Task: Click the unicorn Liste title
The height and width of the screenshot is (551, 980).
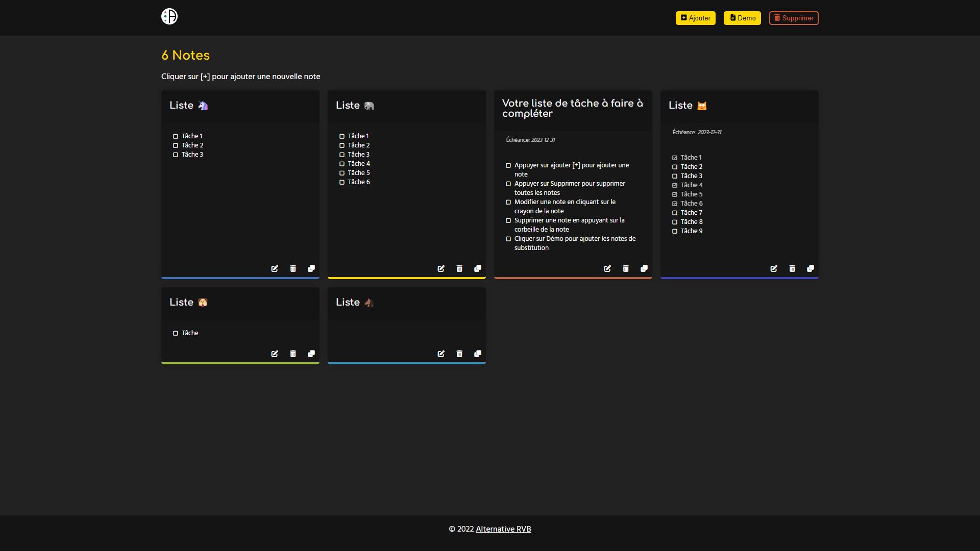Action: click(189, 105)
